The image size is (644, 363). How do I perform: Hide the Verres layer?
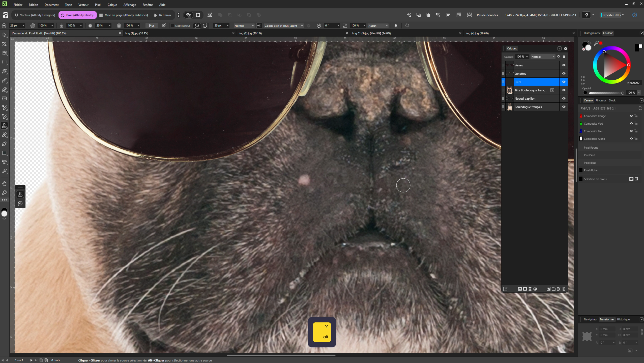(564, 65)
